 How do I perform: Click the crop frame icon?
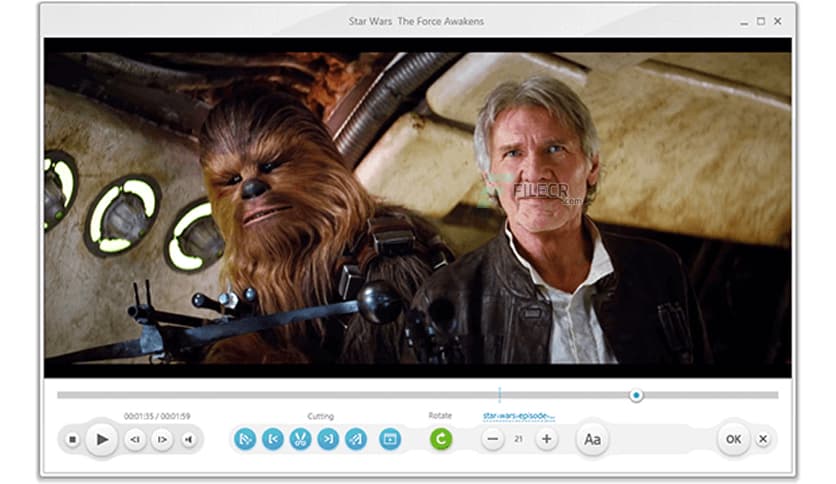coord(390,439)
